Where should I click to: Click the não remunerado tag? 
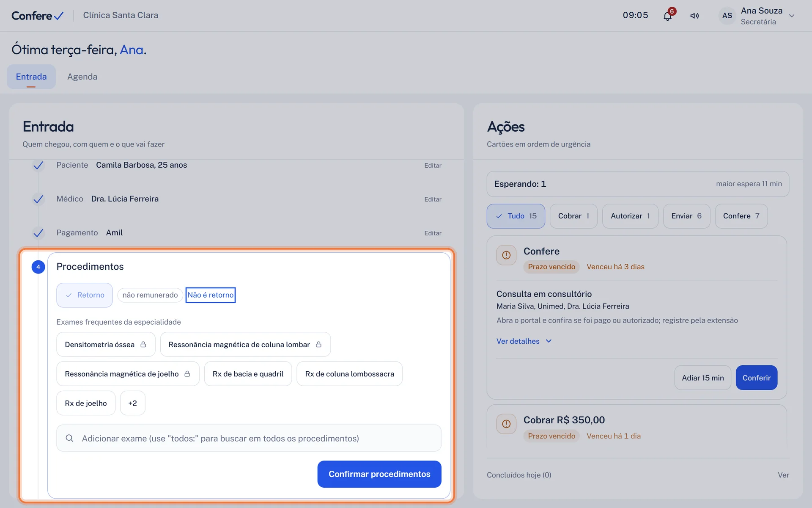150,295
